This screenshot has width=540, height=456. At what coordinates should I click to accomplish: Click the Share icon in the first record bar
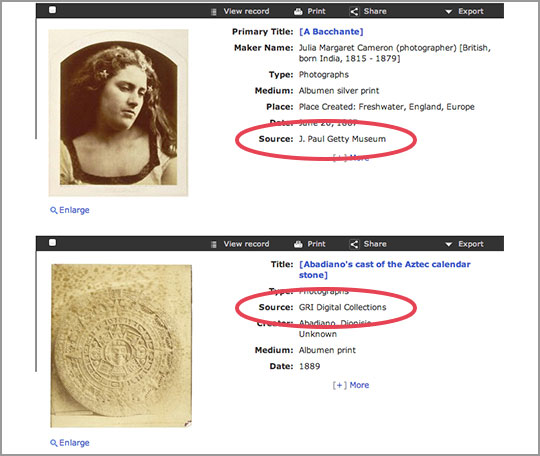tap(354, 11)
